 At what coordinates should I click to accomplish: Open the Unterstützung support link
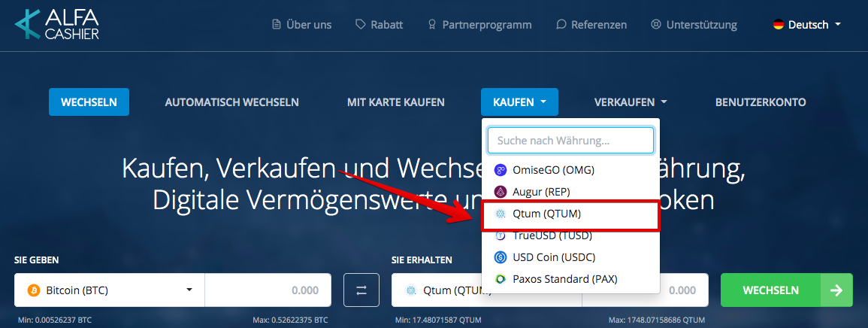pos(694,24)
